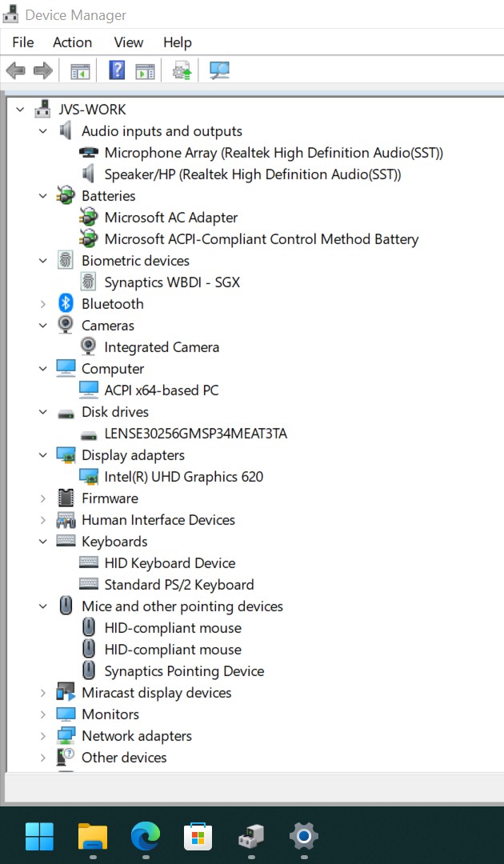The width and height of the screenshot is (504, 864).
Task: Click the Show/Hide Action Pane toolbar icon
Action: pos(145,71)
